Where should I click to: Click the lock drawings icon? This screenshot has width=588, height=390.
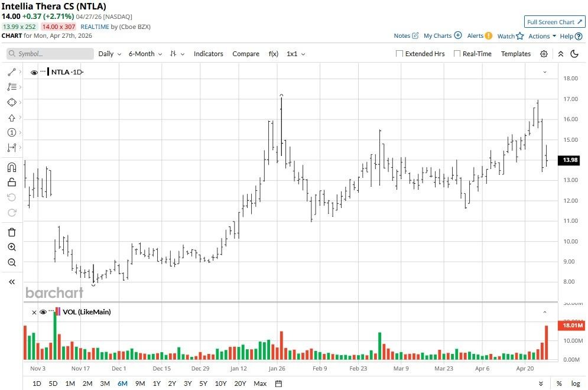11,183
